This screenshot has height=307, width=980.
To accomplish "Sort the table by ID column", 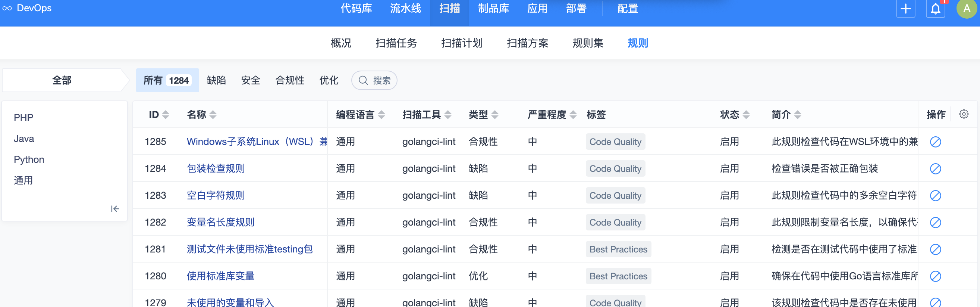I will 166,115.
